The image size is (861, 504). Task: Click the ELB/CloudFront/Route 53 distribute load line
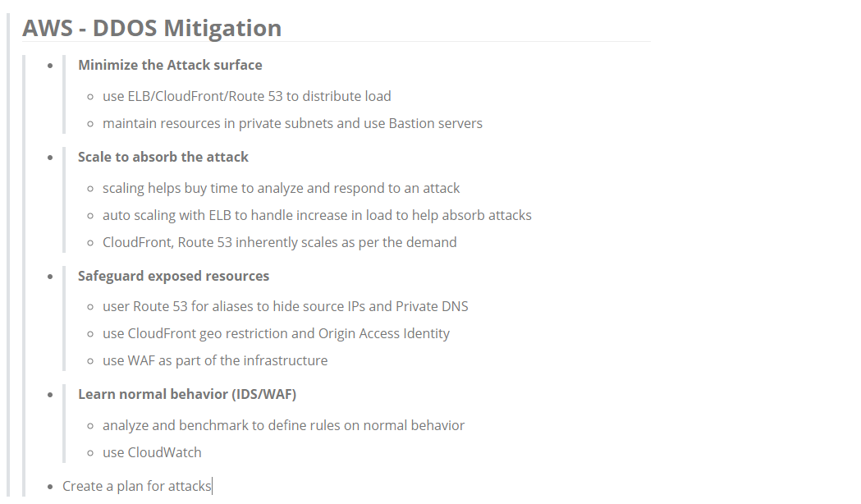pyautogui.click(x=246, y=96)
